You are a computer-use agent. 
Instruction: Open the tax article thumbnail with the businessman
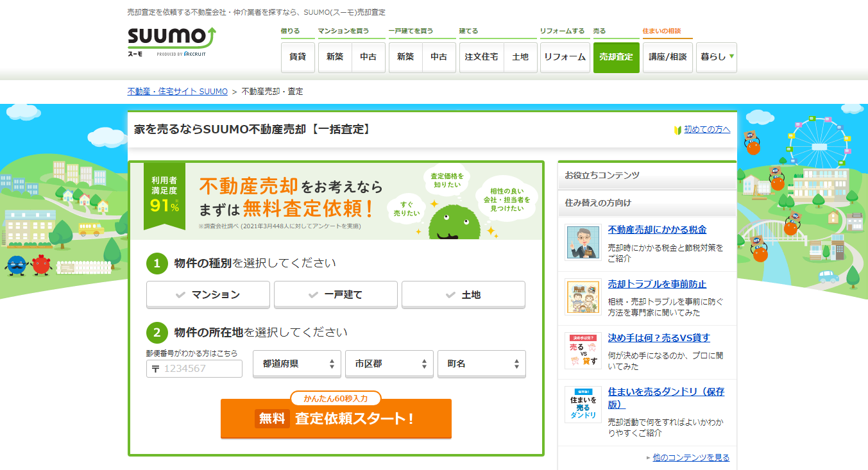583,242
